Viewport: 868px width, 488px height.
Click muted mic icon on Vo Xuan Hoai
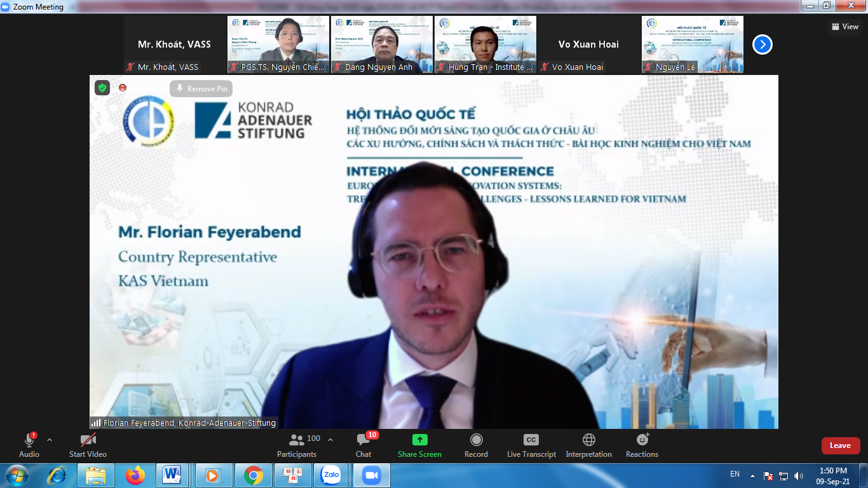point(545,67)
